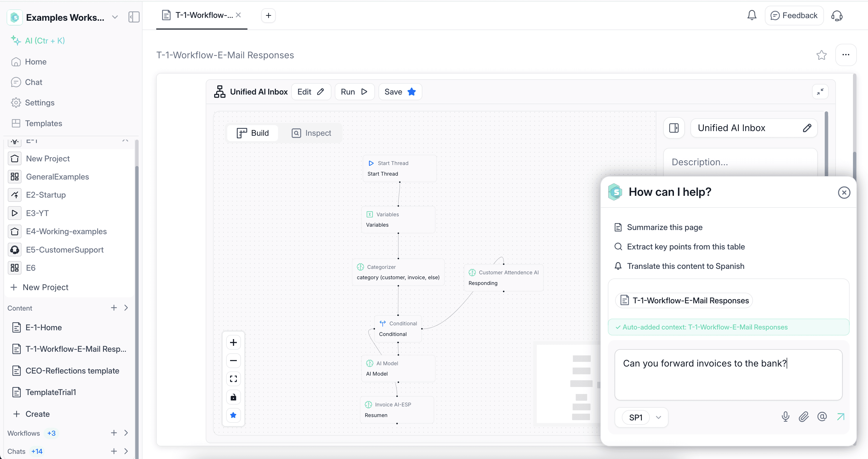
Task: Switch to the Inspect tab
Action: point(311,133)
